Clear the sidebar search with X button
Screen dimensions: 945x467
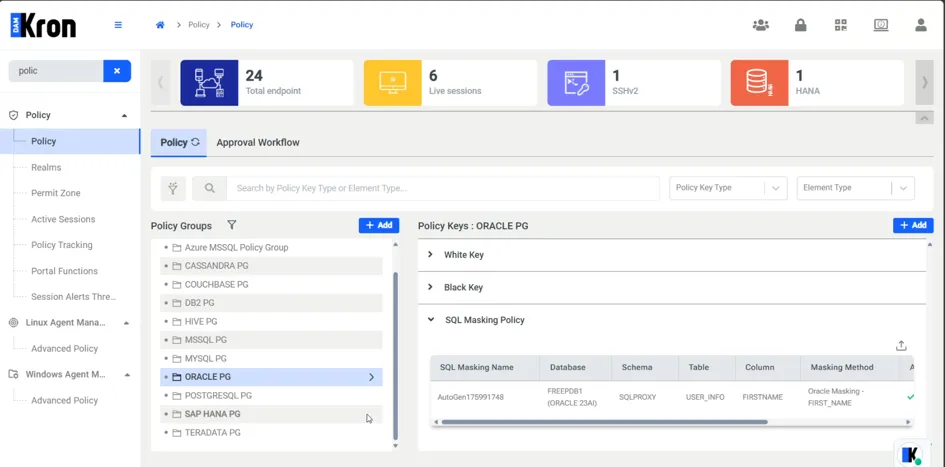[117, 71]
